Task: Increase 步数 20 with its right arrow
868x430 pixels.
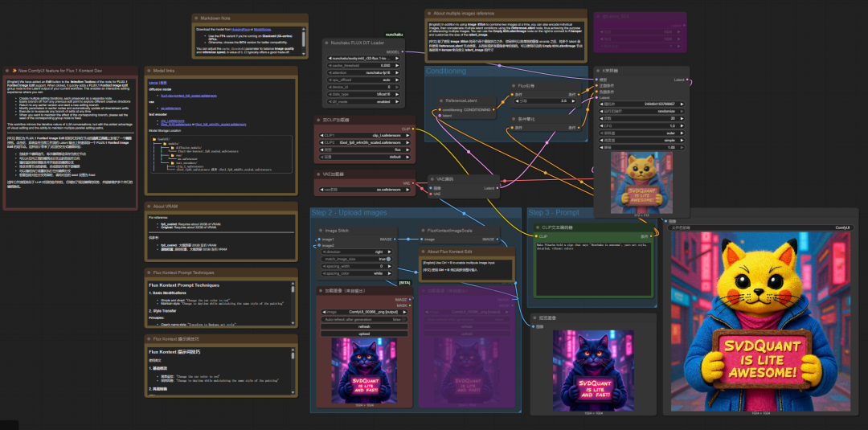Action: [x=682, y=118]
